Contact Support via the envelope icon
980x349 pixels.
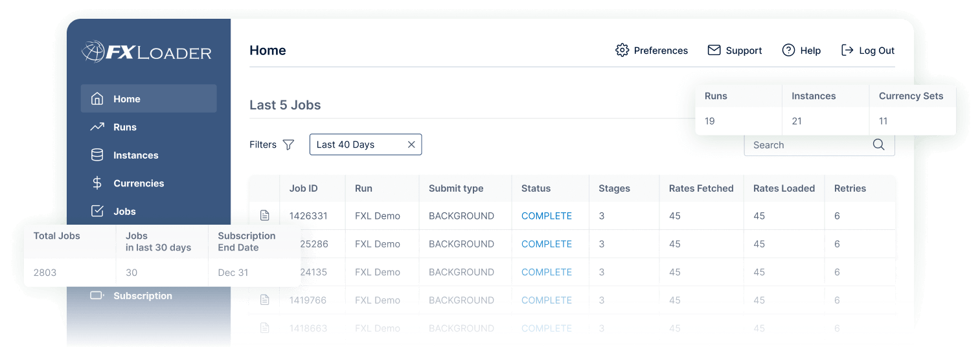[714, 51]
